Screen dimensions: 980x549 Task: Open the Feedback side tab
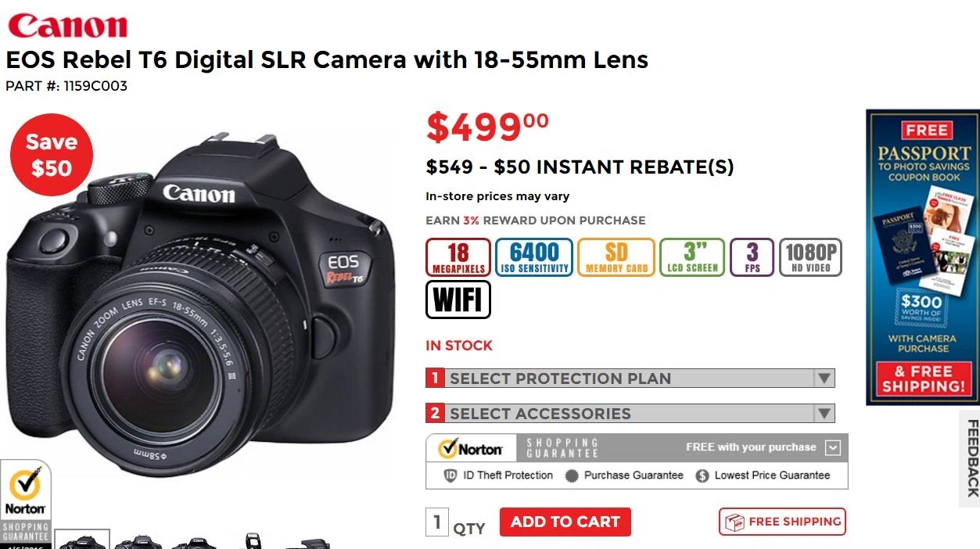(x=970, y=458)
